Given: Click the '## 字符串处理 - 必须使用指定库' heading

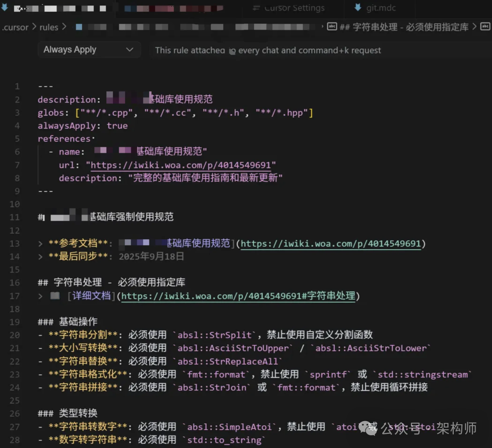Looking at the screenshot, I should (x=112, y=283).
